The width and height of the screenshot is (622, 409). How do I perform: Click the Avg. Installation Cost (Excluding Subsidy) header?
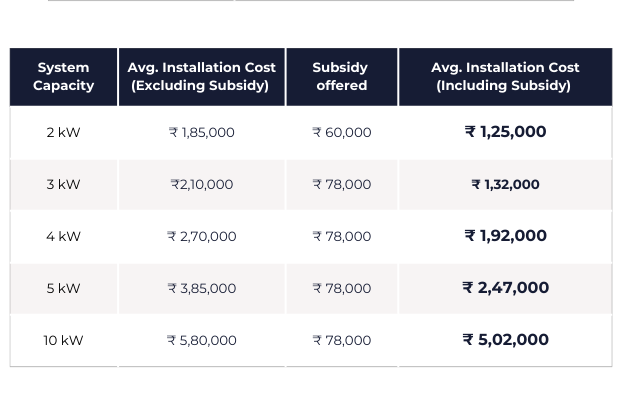point(201,77)
